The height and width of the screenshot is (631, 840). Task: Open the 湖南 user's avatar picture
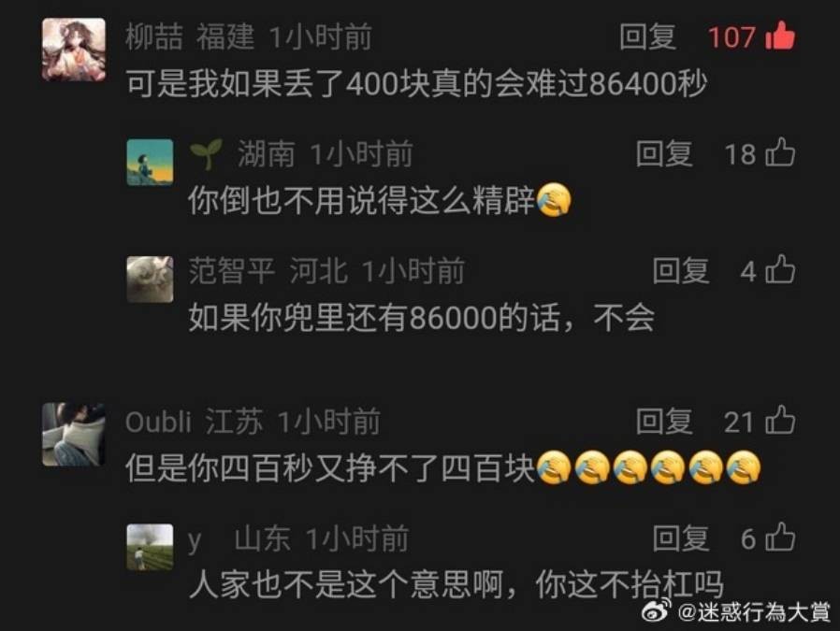(x=150, y=162)
